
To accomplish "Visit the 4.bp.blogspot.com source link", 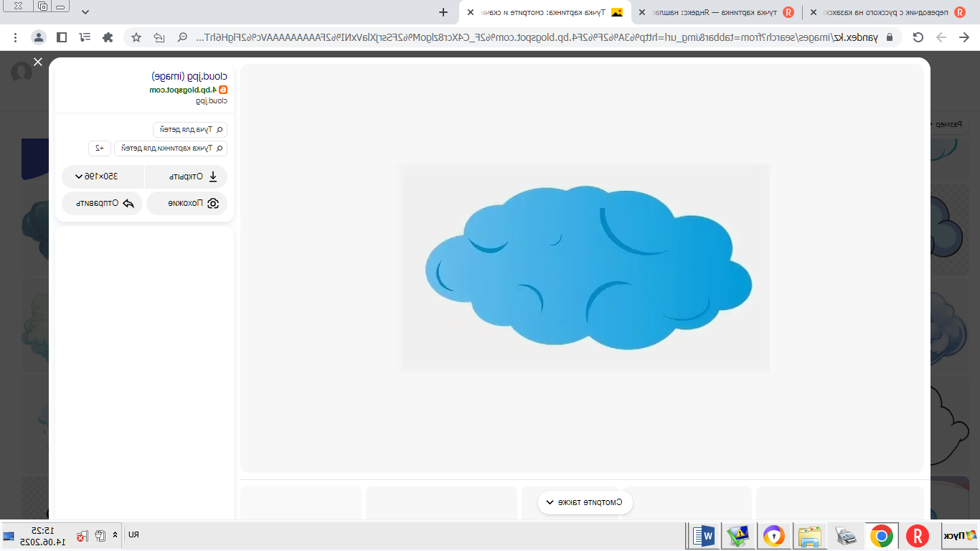I will (184, 90).
